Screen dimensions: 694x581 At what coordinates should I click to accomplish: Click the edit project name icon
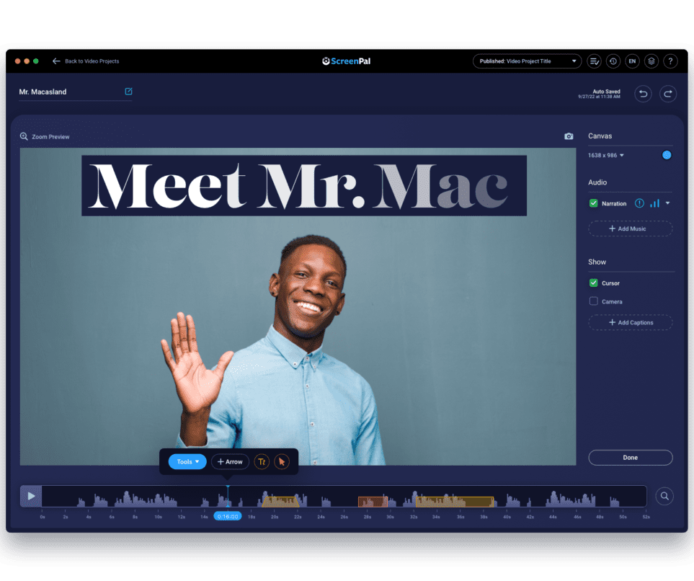click(128, 92)
